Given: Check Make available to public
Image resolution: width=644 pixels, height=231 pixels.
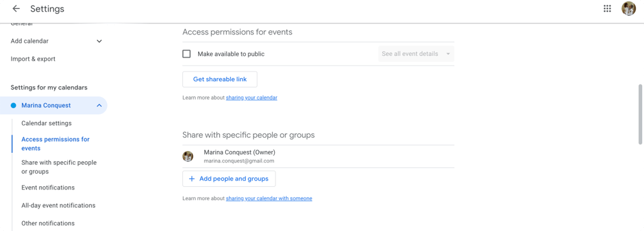Looking at the screenshot, I should [x=186, y=54].
